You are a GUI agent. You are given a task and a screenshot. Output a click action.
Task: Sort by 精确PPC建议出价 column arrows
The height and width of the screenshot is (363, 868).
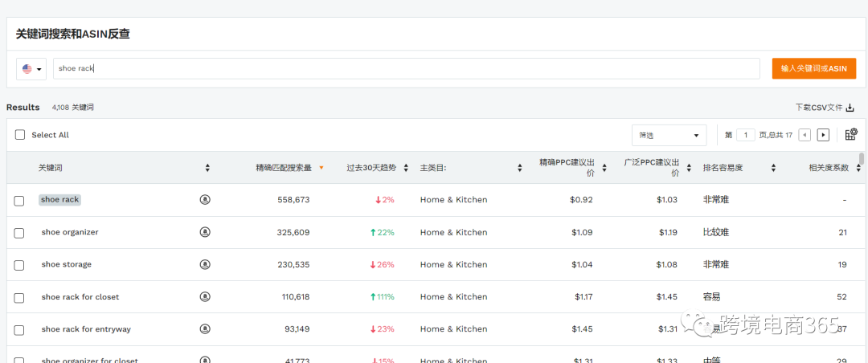[604, 168]
